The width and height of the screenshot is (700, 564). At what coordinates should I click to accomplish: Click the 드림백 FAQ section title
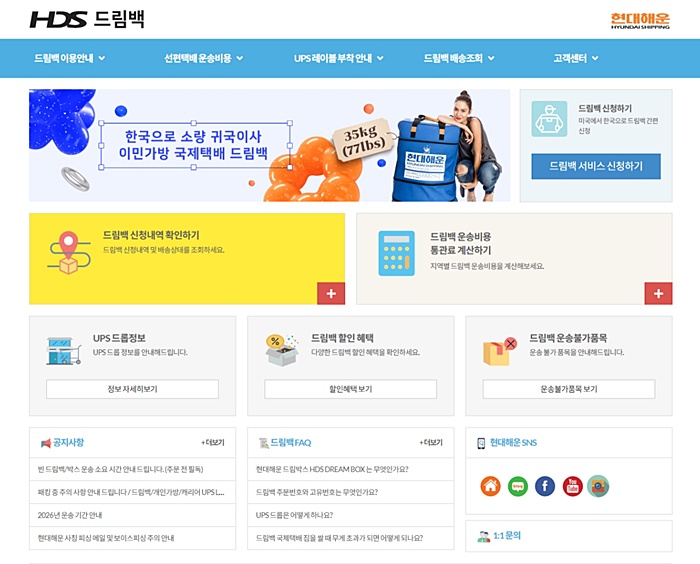[291, 443]
